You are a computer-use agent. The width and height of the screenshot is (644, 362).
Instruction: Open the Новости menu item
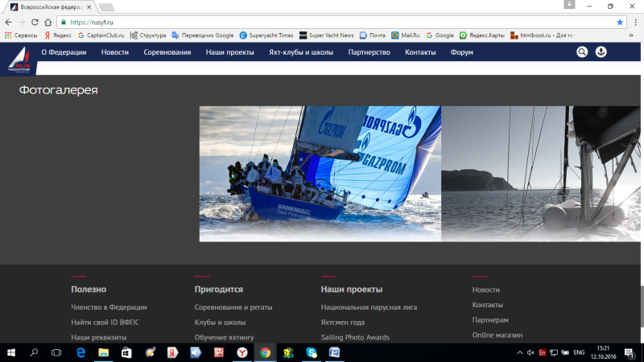(115, 52)
